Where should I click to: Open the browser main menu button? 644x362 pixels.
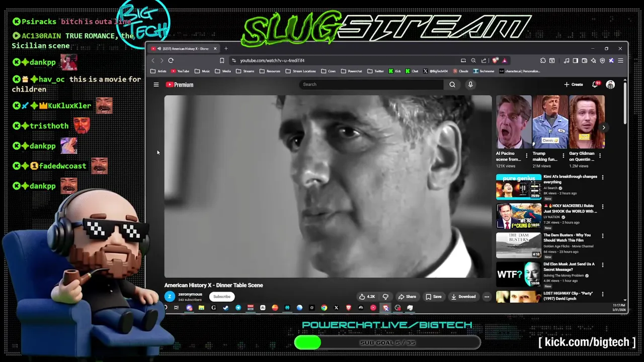coord(620,60)
